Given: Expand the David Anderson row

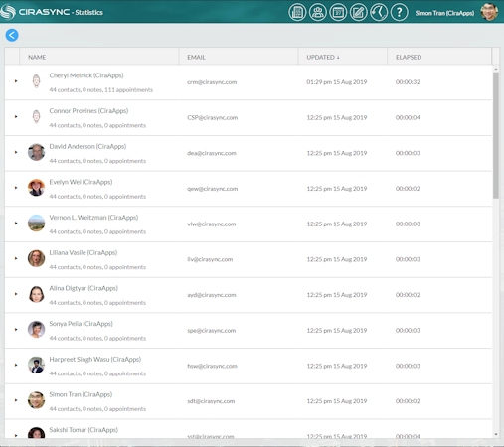Looking at the screenshot, I should point(16,152).
